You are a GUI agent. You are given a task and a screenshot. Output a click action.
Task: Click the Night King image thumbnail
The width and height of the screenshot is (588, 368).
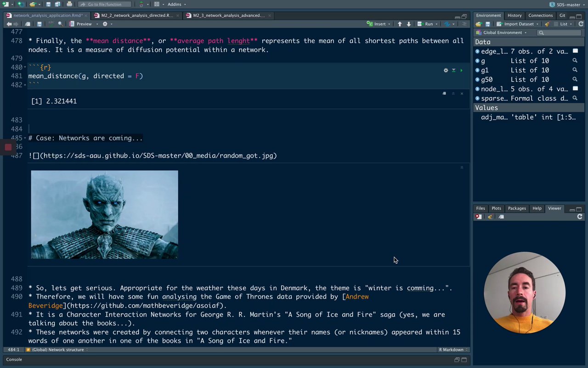pyautogui.click(x=104, y=215)
